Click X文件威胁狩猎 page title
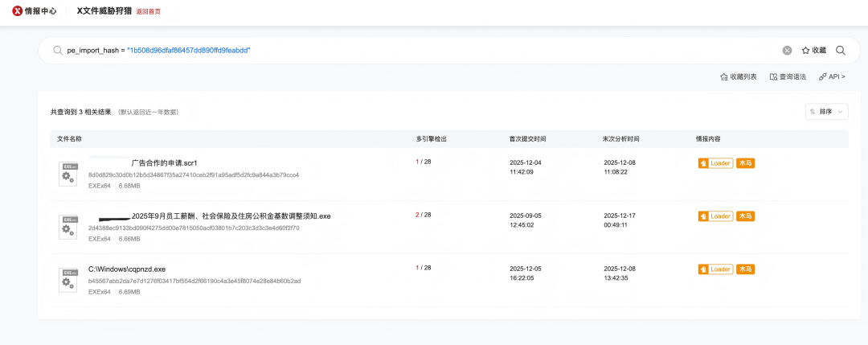 [104, 11]
